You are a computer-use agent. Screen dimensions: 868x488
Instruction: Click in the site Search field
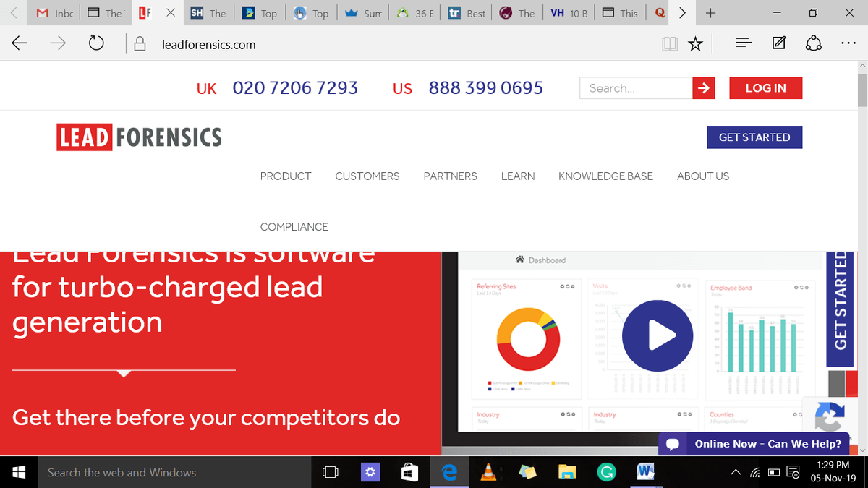click(636, 88)
